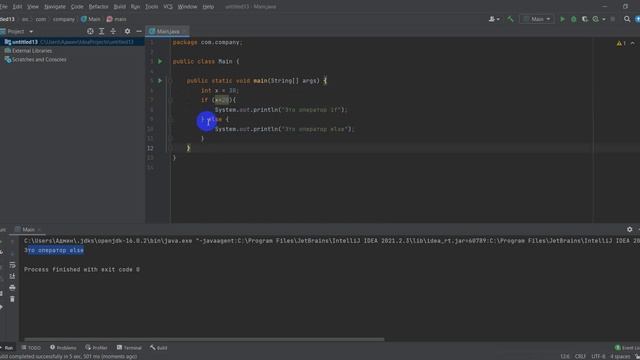Build project with the hammer icon
Screen dimensions: 640x360
point(510,19)
